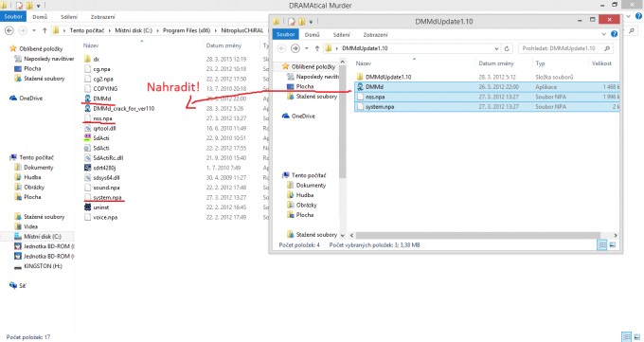This screenshot has height=342, width=644.
Task: Go back in DRAMAtical Murder window
Action: pyautogui.click(x=9, y=30)
